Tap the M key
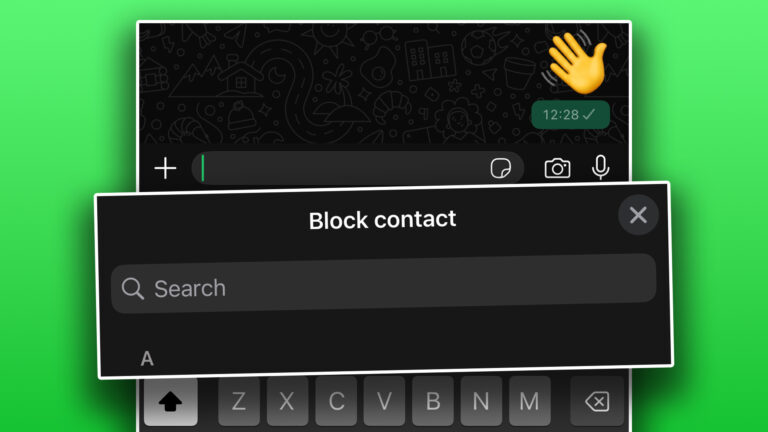 [529, 401]
